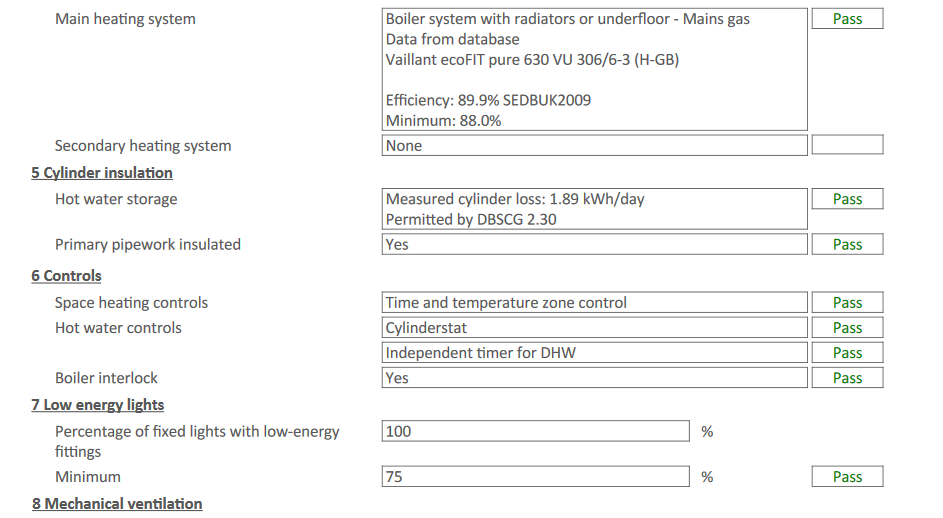Click the Independent timer for DHW field
Image resolution: width=943 pixels, height=518 pixels.
pyautogui.click(x=594, y=353)
